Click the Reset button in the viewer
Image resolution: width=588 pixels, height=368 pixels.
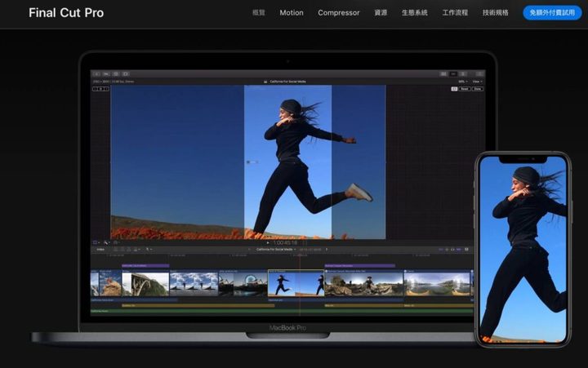coord(465,89)
